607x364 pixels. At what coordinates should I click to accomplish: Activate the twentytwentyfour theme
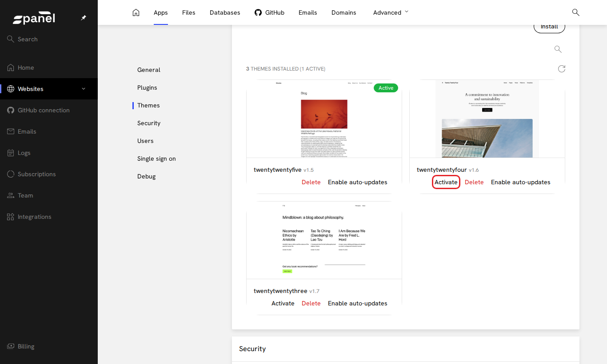[x=446, y=182]
